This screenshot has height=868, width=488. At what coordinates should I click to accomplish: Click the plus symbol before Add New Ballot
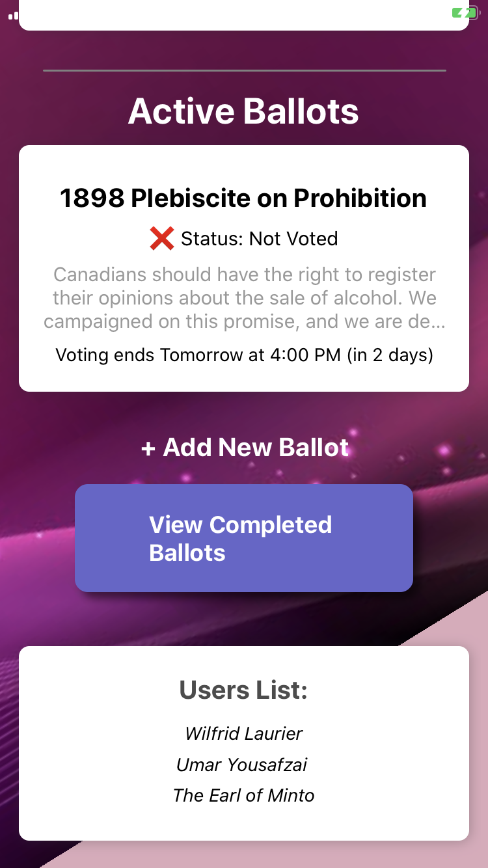point(148,448)
